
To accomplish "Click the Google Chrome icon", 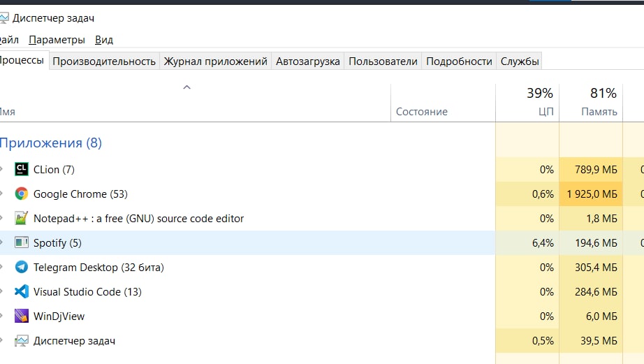I will 22,194.
